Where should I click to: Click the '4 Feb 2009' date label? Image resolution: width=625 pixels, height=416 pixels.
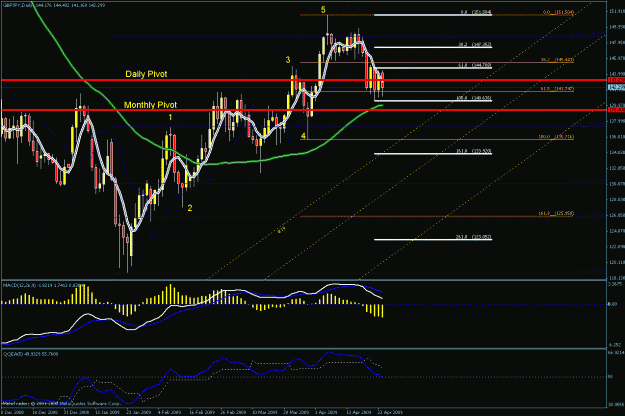[171, 412]
